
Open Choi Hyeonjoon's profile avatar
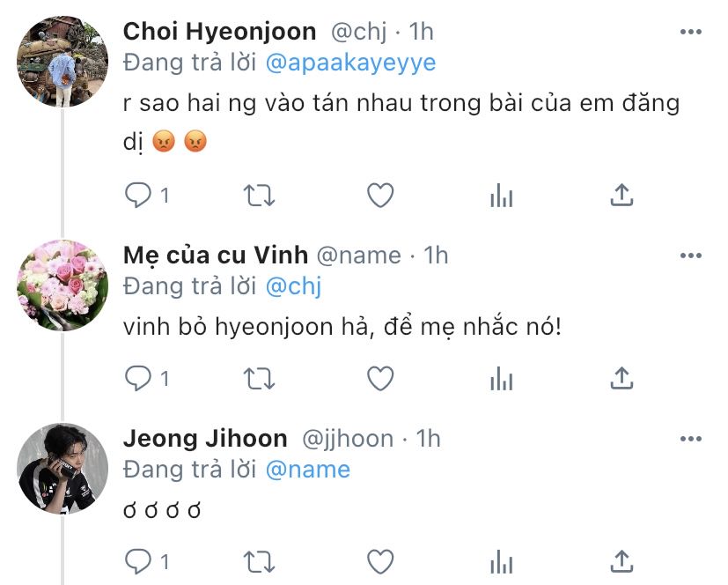pyautogui.click(x=63, y=62)
